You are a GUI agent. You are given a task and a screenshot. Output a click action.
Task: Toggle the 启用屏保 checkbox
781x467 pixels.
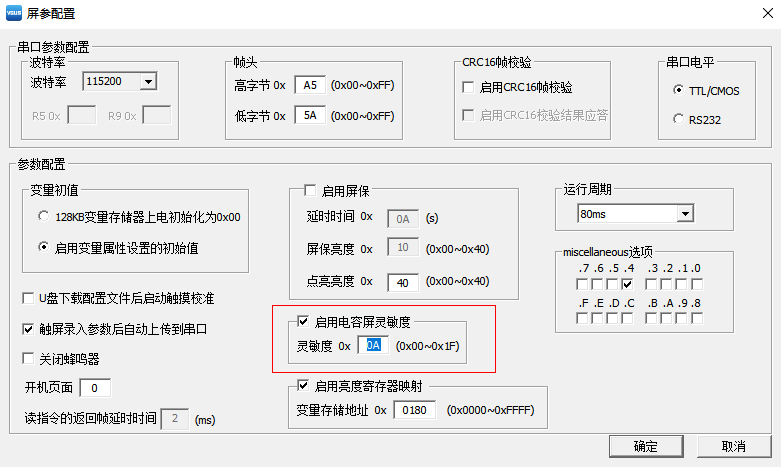(x=309, y=190)
